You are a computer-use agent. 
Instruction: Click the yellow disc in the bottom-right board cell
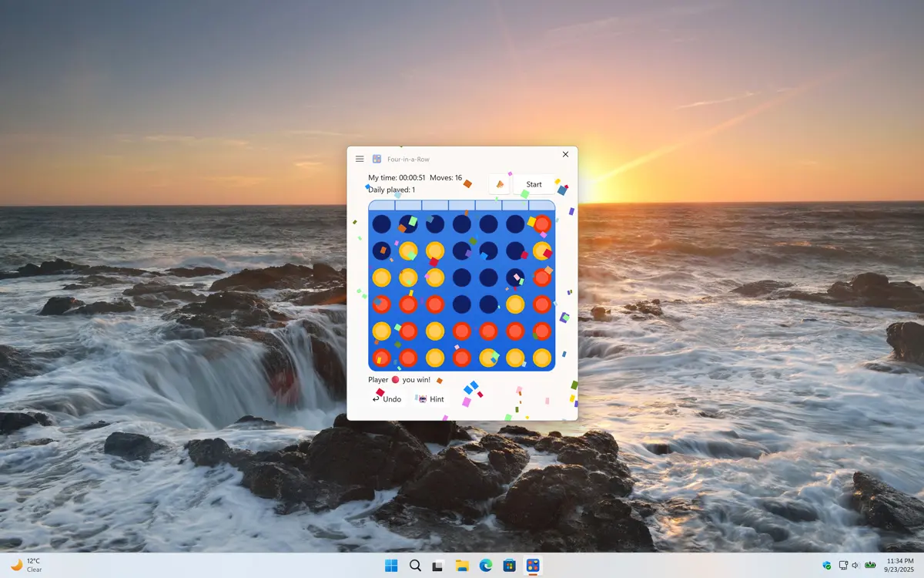click(542, 358)
